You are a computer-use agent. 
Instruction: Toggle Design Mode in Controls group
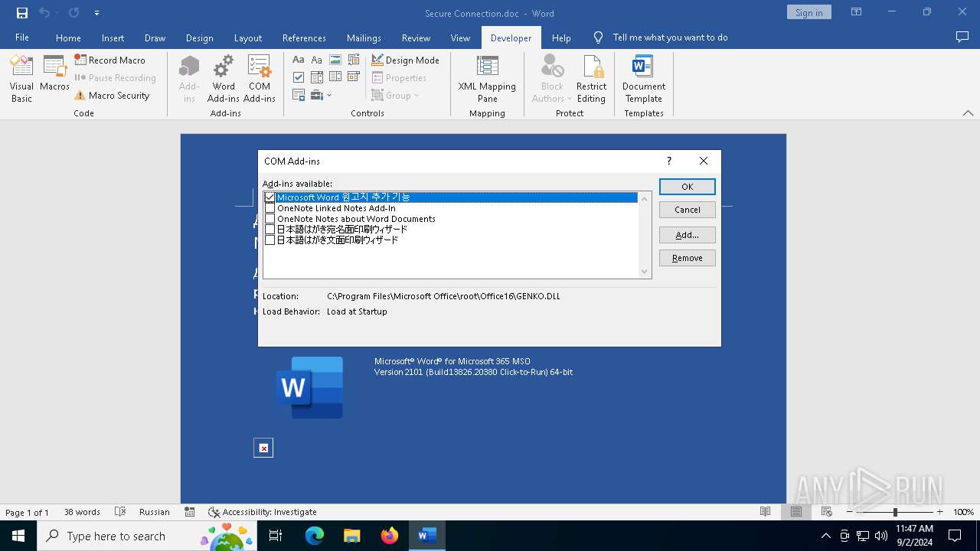coord(405,60)
